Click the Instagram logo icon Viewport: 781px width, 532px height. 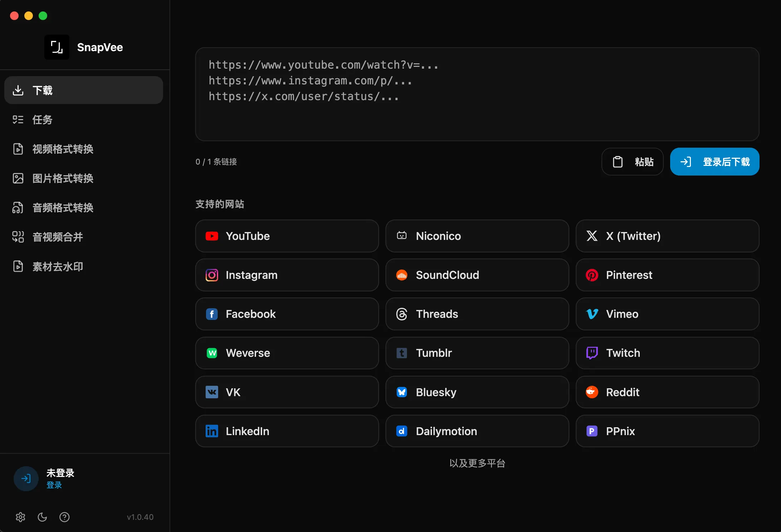click(212, 275)
